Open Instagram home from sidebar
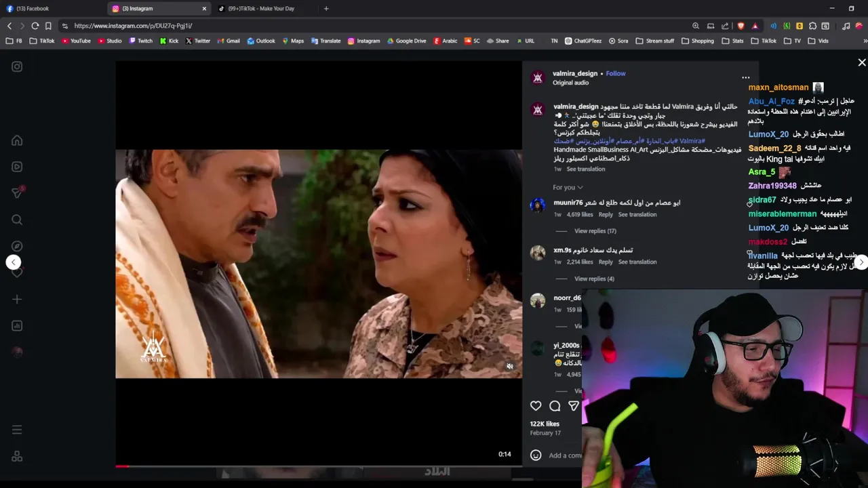This screenshot has width=868, height=488. click(x=17, y=140)
